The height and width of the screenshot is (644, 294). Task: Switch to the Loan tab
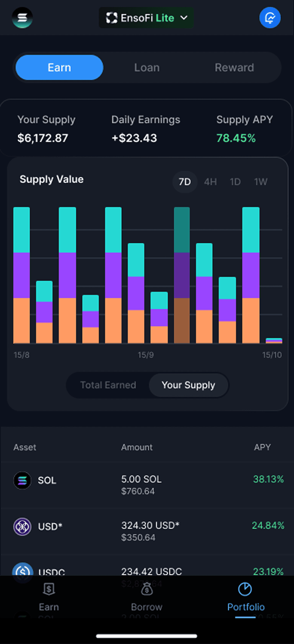pyautogui.click(x=147, y=68)
